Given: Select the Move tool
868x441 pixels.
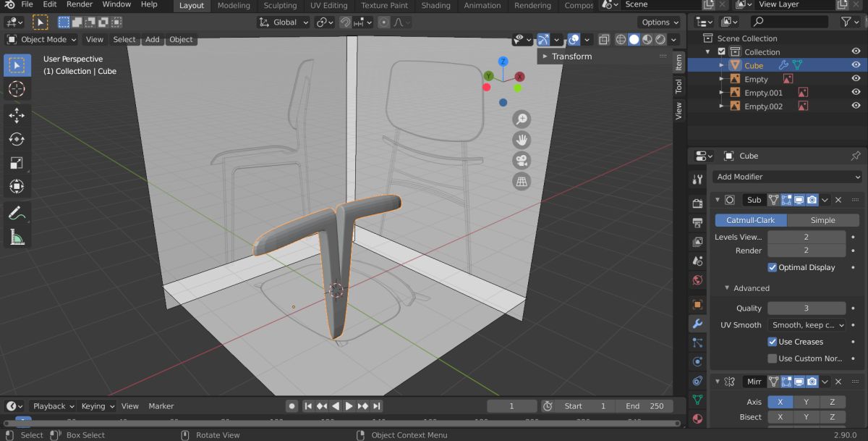Looking at the screenshot, I should [x=17, y=115].
